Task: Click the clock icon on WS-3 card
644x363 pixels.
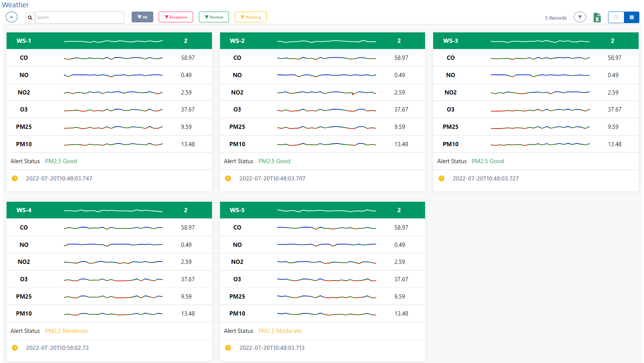Action: [441, 179]
